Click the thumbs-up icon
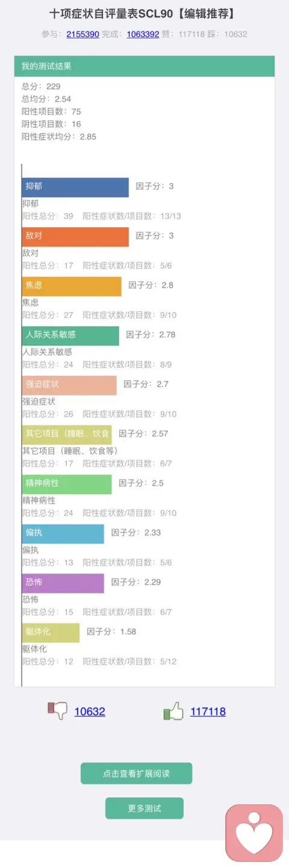 point(173,712)
